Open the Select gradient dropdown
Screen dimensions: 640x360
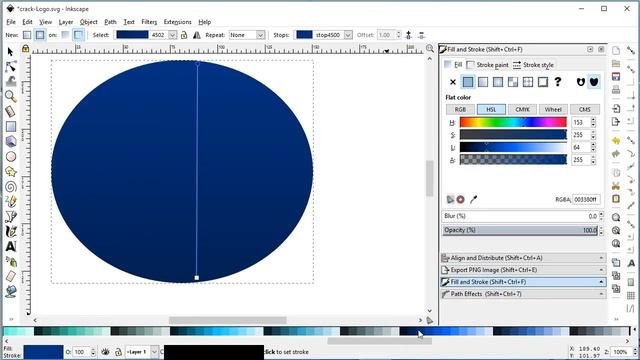pyautogui.click(x=173, y=35)
